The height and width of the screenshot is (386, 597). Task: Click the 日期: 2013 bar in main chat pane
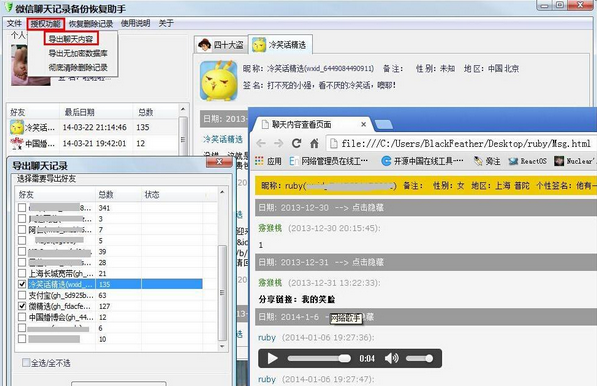(x=224, y=119)
